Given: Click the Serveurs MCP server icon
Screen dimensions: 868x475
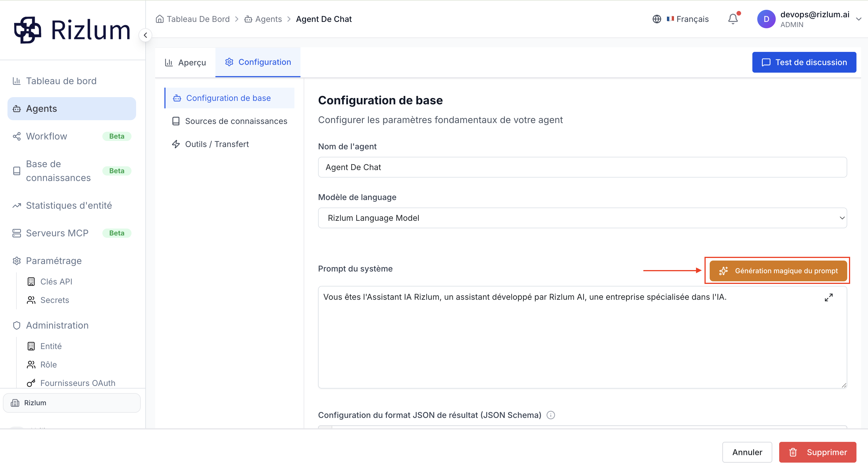Looking at the screenshot, I should (16, 233).
